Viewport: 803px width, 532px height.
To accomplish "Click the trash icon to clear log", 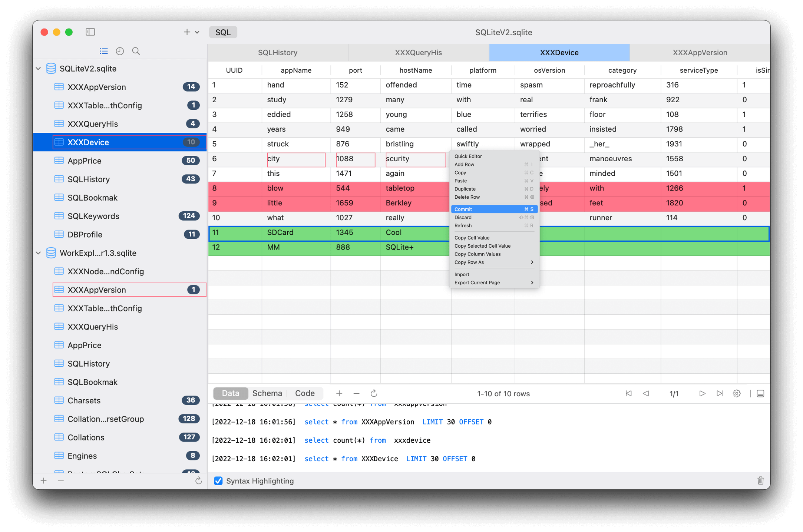I will pos(760,481).
